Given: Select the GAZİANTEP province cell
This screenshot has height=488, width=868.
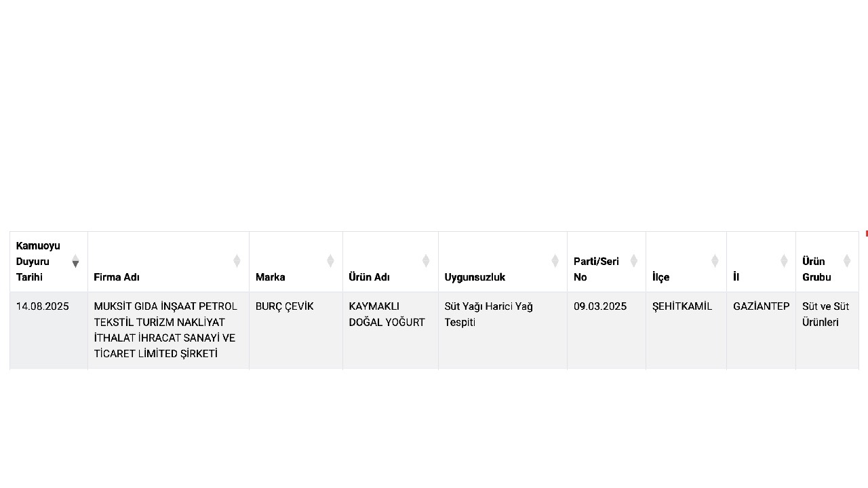Looking at the screenshot, I should (761, 306).
